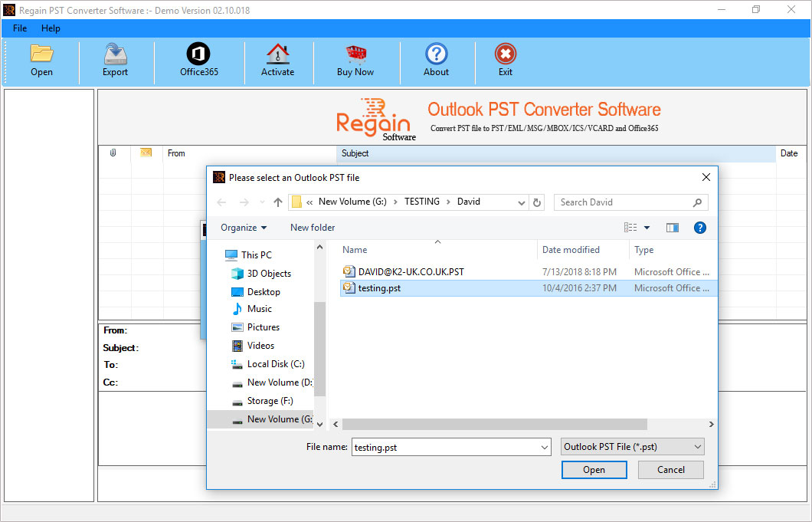This screenshot has width=812, height=522.
Task: Sort files by Type column
Action: [643, 250]
